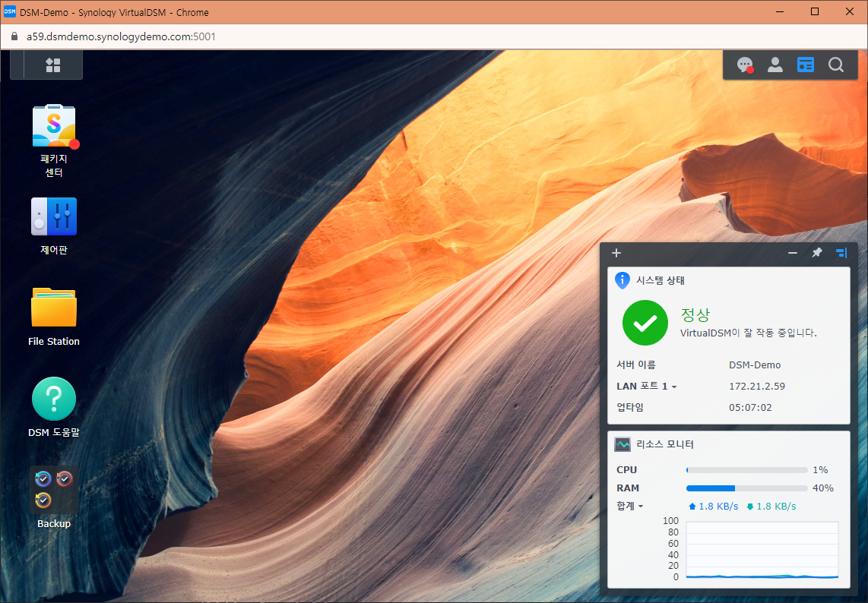Screen dimensions: 868x603
Task: Click the RAM usage bar
Action: (746, 488)
